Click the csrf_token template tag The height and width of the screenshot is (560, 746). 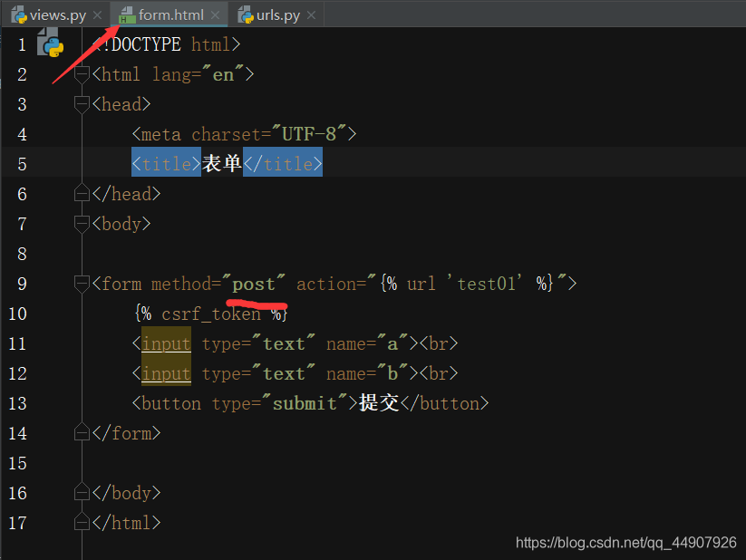[211, 314]
